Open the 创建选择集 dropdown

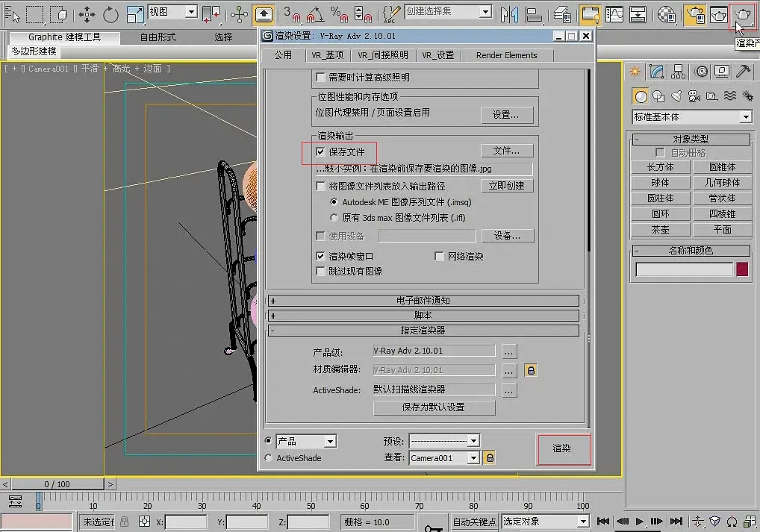point(485,12)
